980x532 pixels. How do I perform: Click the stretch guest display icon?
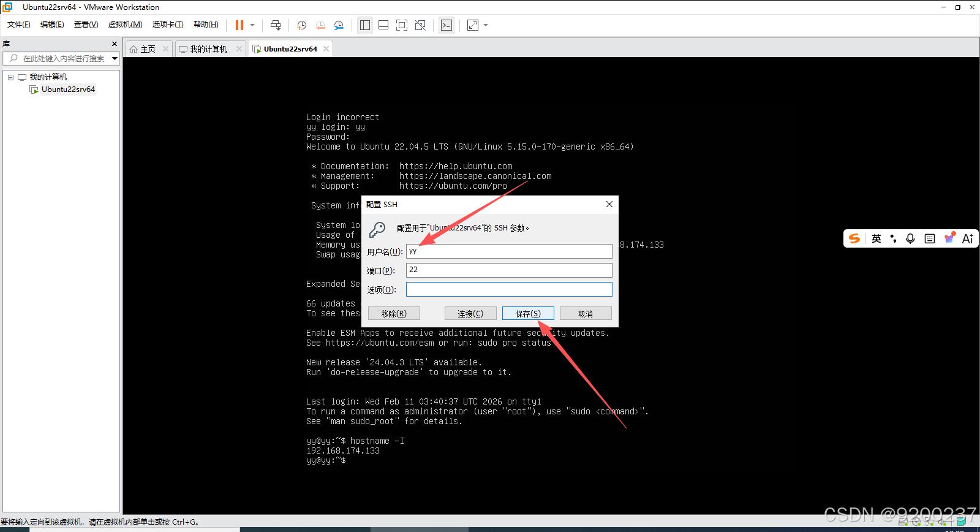pyautogui.click(x=473, y=25)
